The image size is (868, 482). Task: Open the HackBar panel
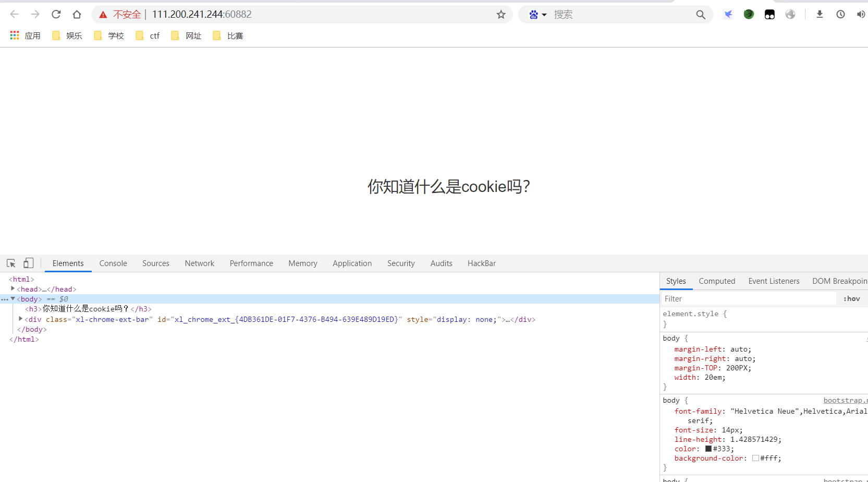coord(481,263)
